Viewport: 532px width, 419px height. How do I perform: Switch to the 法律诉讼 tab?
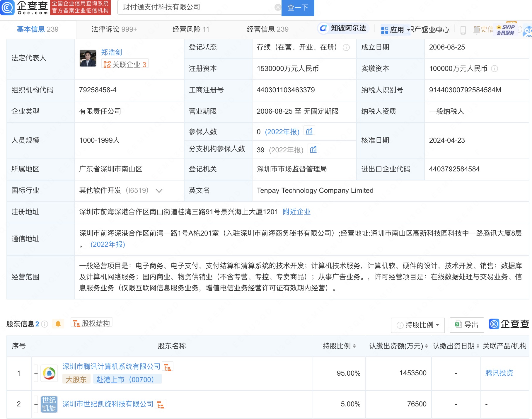(x=114, y=29)
